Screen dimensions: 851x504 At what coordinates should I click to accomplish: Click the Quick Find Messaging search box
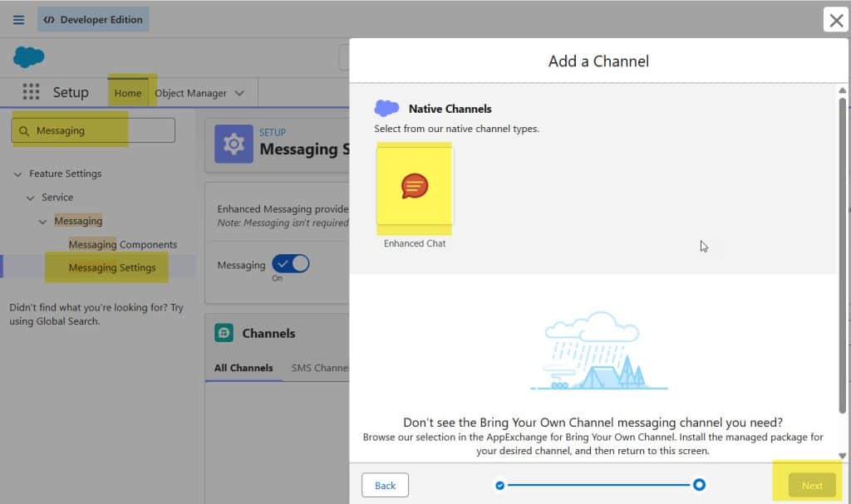[93, 130]
